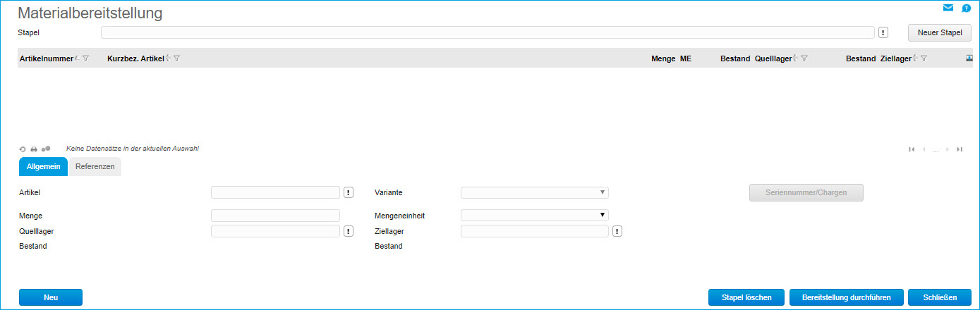Open the mail envelope icon
This screenshot has width=980, height=310.
(948, 8)
